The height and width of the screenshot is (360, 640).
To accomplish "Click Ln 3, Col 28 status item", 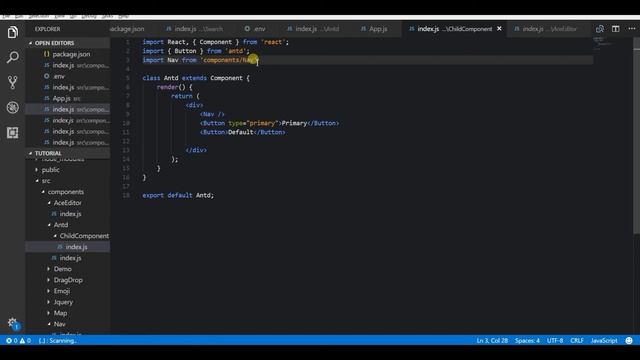I will (x=492, y=340).
